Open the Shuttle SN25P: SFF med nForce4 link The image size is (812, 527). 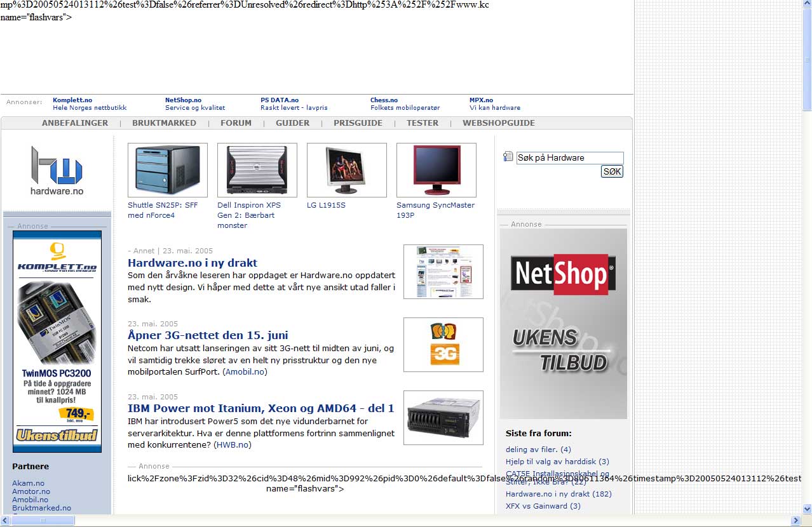tap(163, 210)
